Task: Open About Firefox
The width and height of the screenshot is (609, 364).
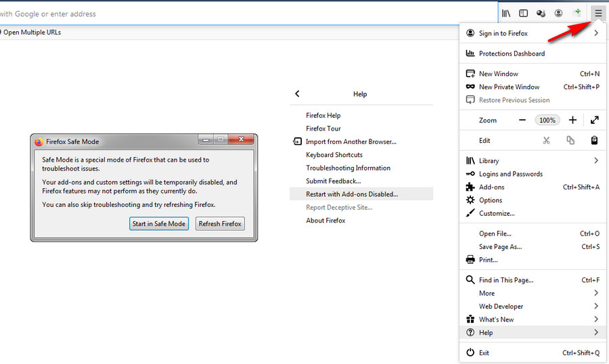Action: coord(361,221)
